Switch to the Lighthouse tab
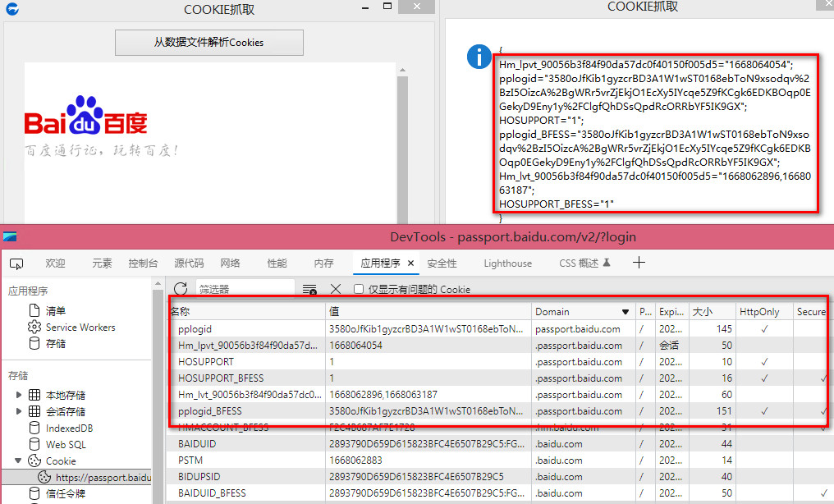 (x=508, y=263)
